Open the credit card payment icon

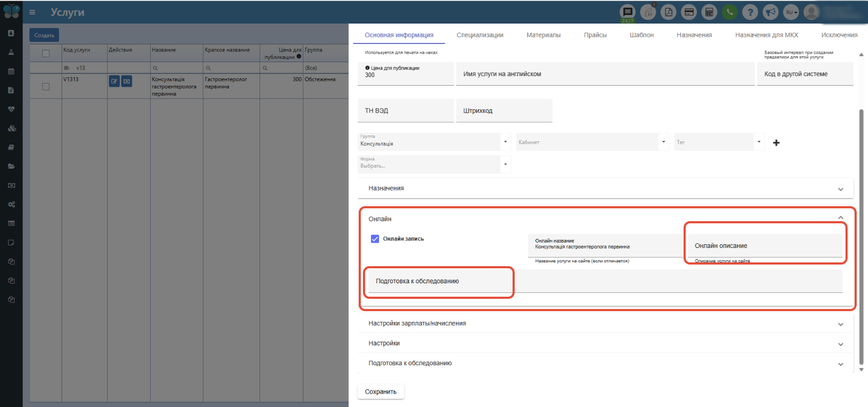coord(689,12)
